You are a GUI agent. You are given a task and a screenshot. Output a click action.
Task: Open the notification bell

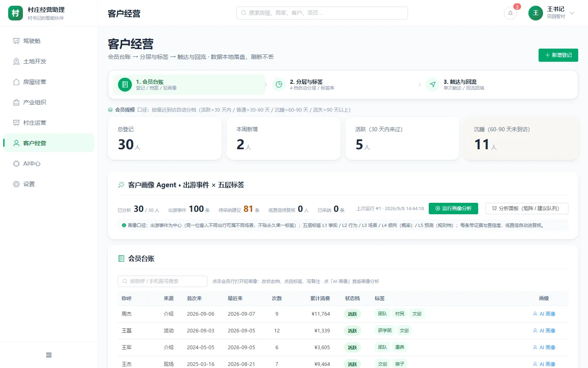[x=510, y=13]
